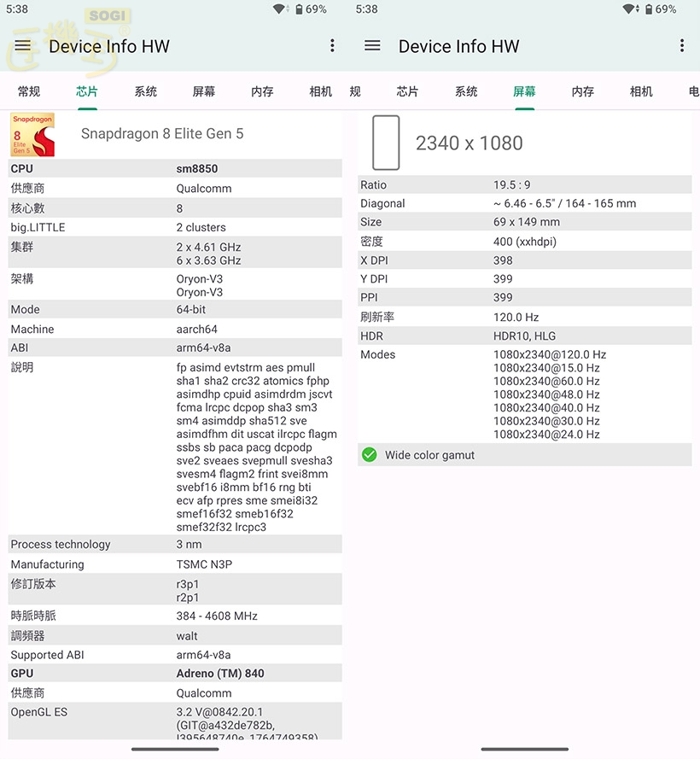Image resolution: width=700 pixels, height=759 pixels.
Task: Tap the Device Info HW title in right screenshot
Action: [458, 46]
